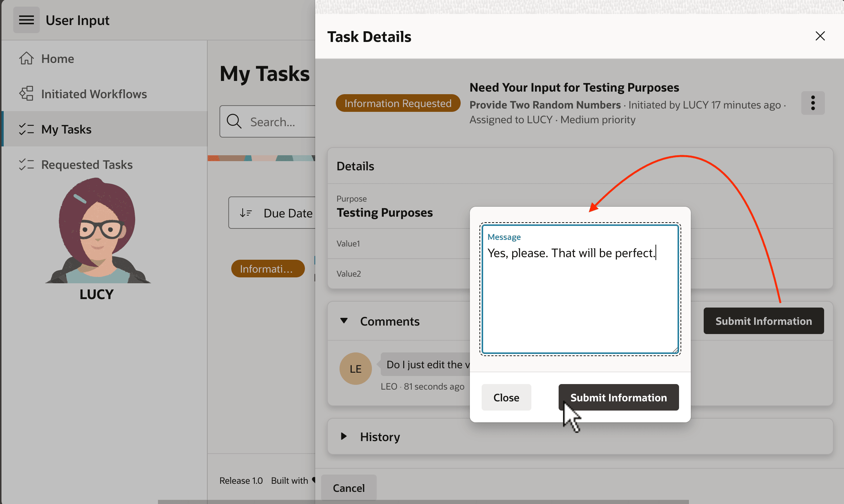Click the Value2 field label
Image resolution: width=844 pixels, height=504 pixels.
(349, 274)
